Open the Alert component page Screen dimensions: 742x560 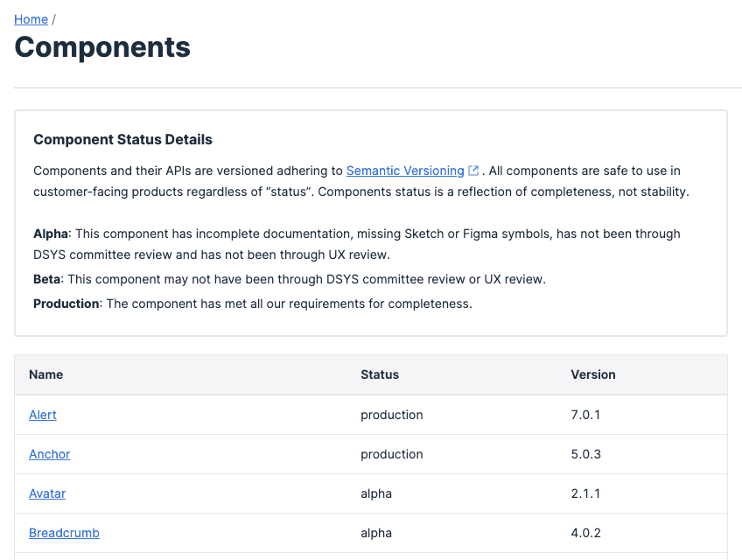pyautogui.click(x=42, y=415)
